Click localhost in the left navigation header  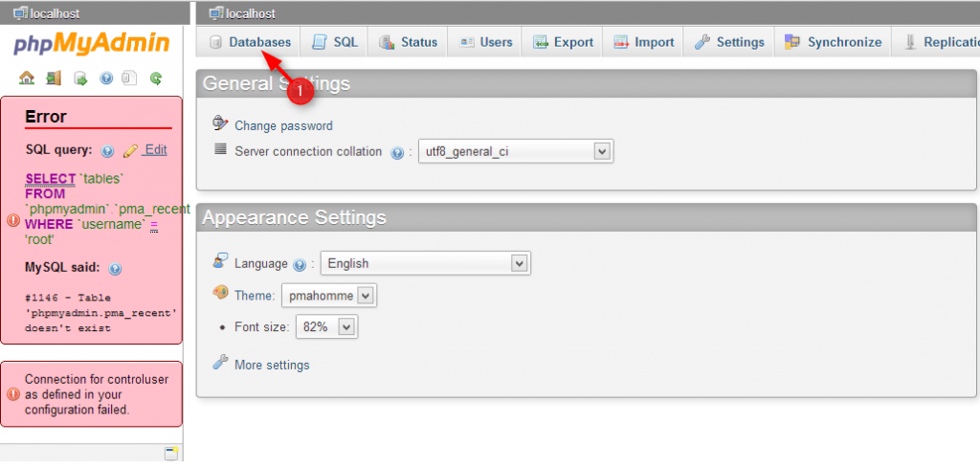(x=55, y=13)
